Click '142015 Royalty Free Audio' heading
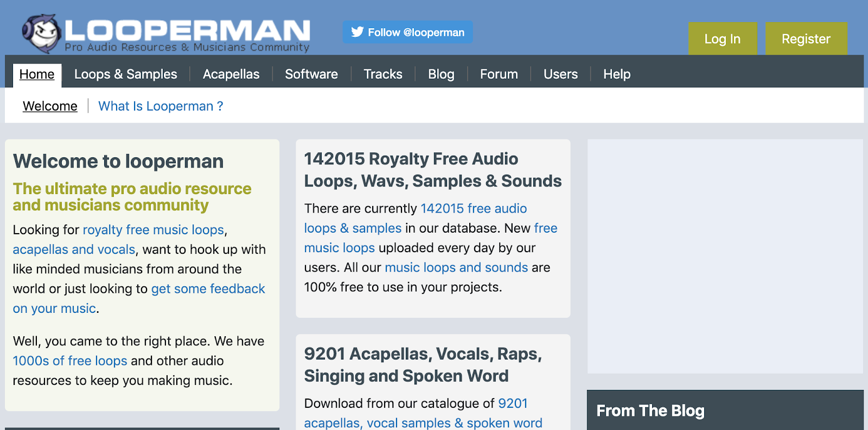 (x=411, y=159)
